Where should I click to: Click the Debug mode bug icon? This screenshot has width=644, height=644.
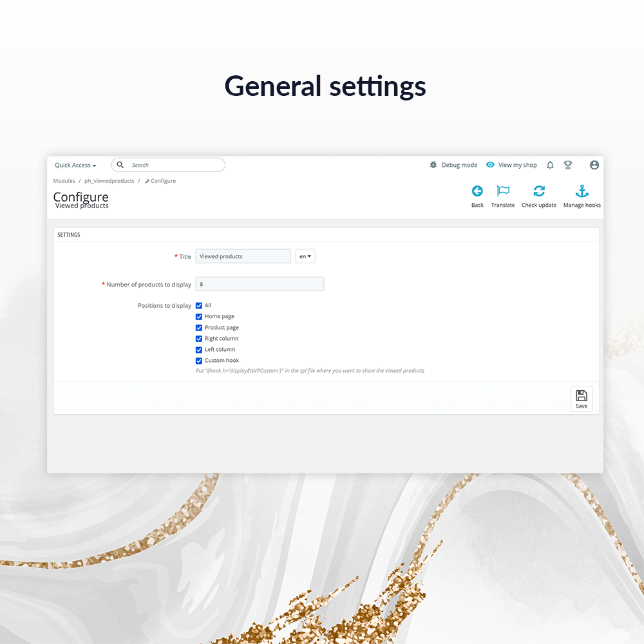(x=433, y=166)
